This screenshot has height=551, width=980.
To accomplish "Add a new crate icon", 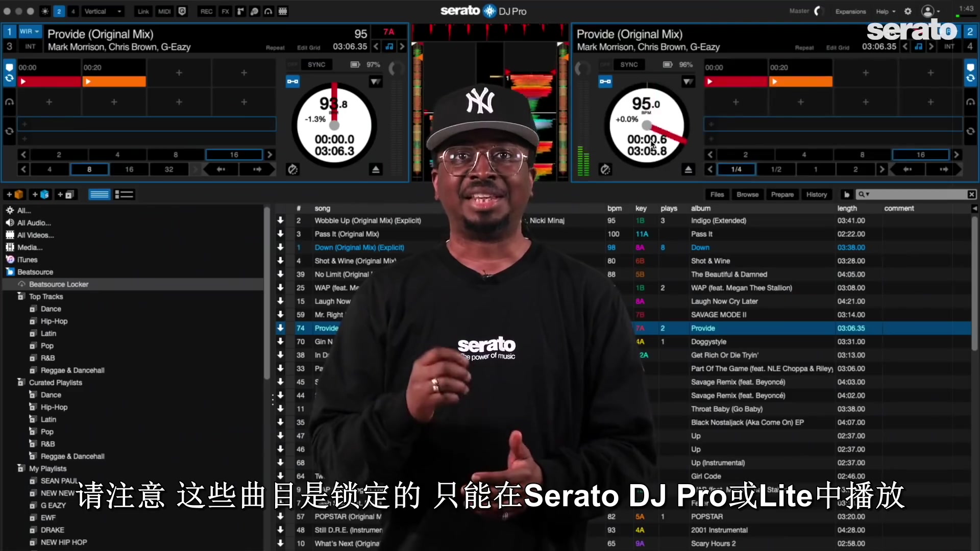I will 14,194.
